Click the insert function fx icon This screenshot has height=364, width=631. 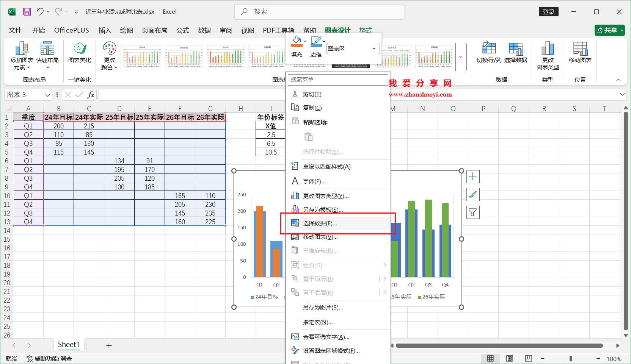coord(91,95)
